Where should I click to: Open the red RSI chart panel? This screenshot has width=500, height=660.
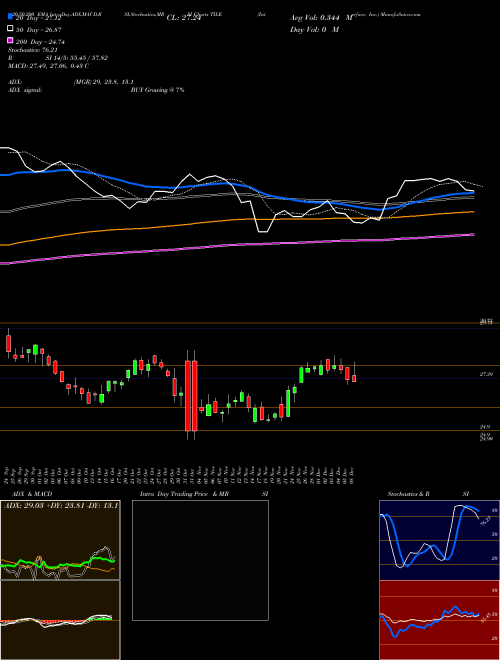pyautogui.click(x=439, y=620)
